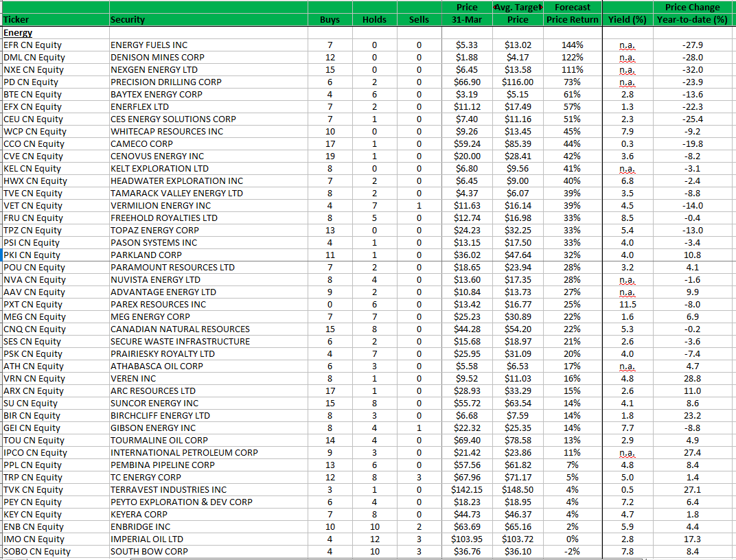The image size is (736, 560).
Task: Select the TERRAVEST INDUSTRIES INC cell
Action: pyautogui.click(x=209, y=489)
